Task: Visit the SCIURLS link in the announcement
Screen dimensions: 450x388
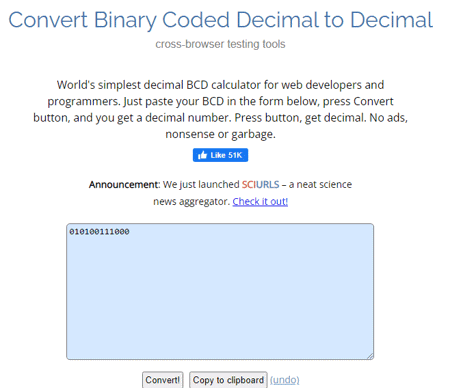Action: point(260,184)
